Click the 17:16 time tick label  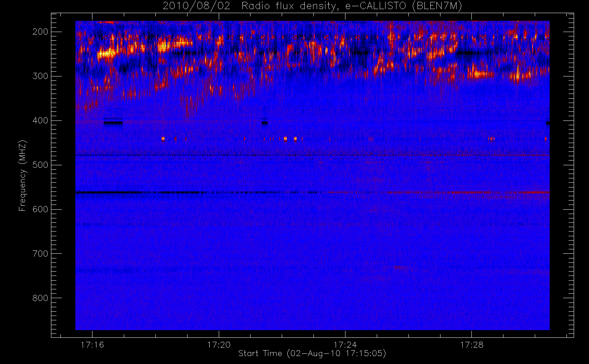[x=92, y=345]
